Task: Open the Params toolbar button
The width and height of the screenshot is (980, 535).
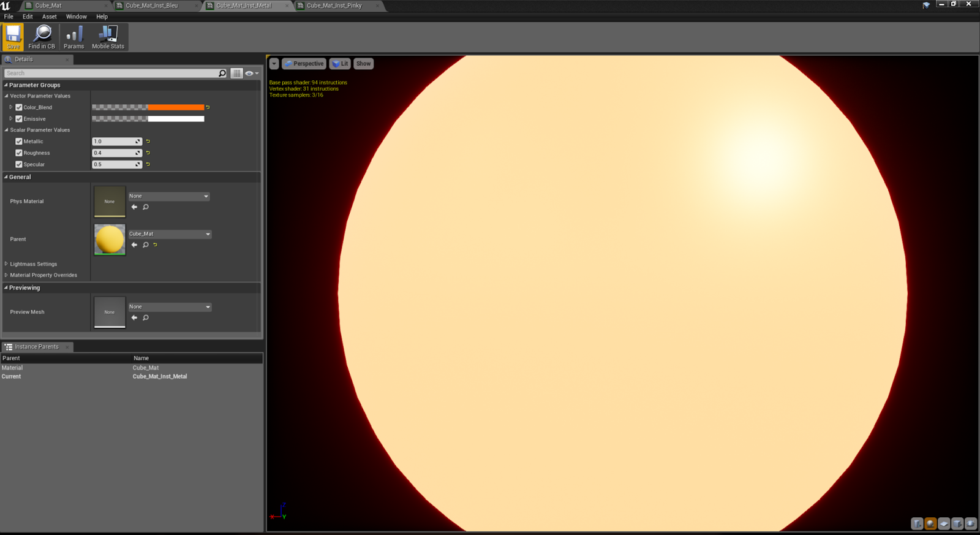Action: (73, 37)
